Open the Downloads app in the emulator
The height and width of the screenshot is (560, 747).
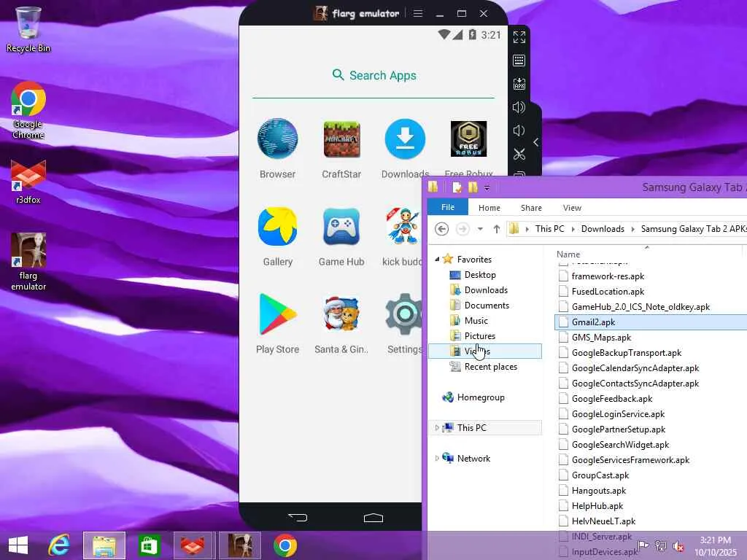pos(405,139)
